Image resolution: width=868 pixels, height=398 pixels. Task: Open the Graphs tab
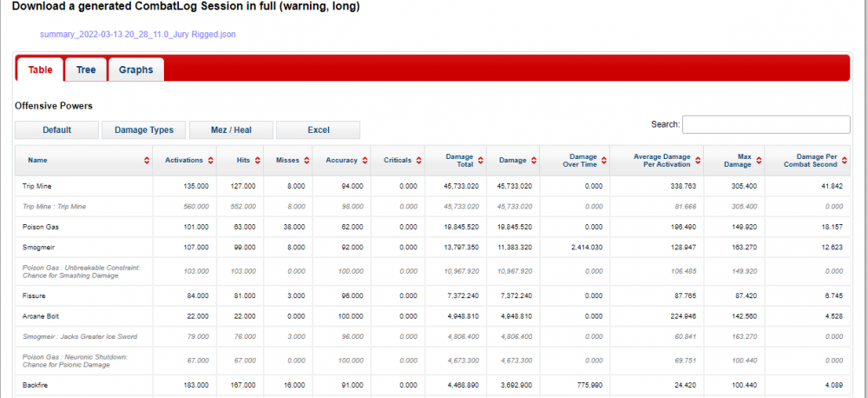(x=135, y=70)
